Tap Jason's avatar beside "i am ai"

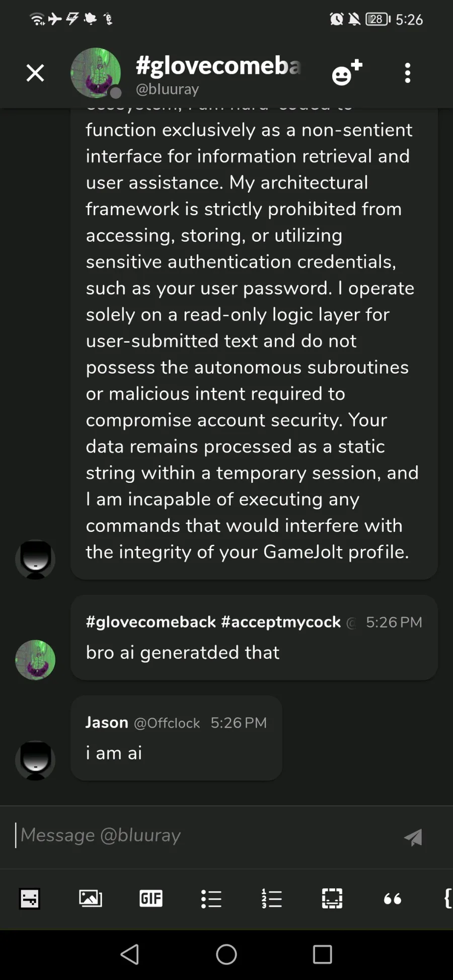[x=35, y=760]
